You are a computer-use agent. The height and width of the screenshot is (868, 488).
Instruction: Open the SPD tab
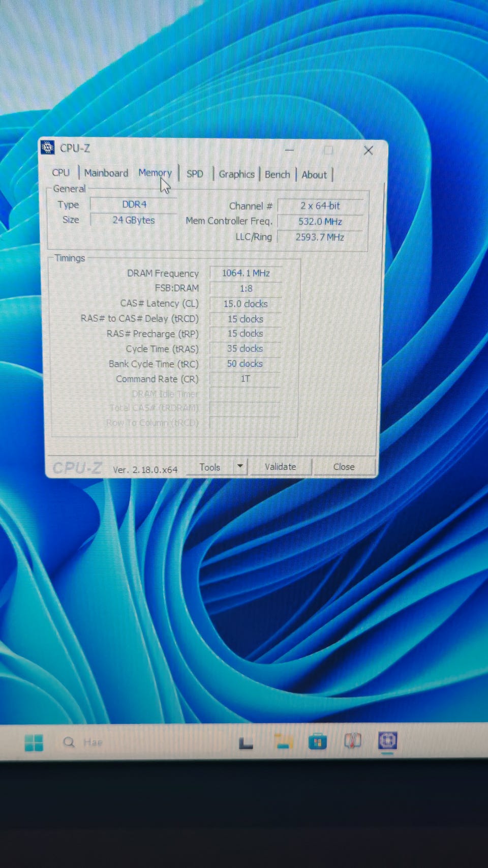pos(195,174)
